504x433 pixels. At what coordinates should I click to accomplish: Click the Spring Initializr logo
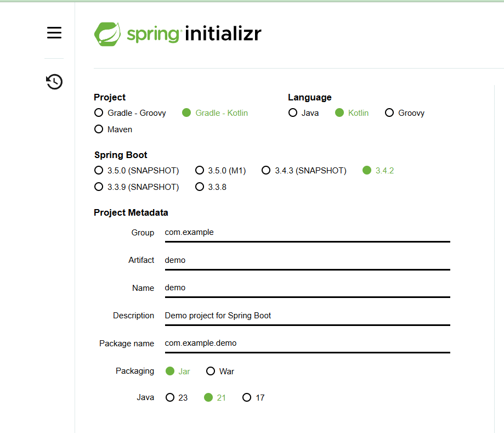[177, 33]
